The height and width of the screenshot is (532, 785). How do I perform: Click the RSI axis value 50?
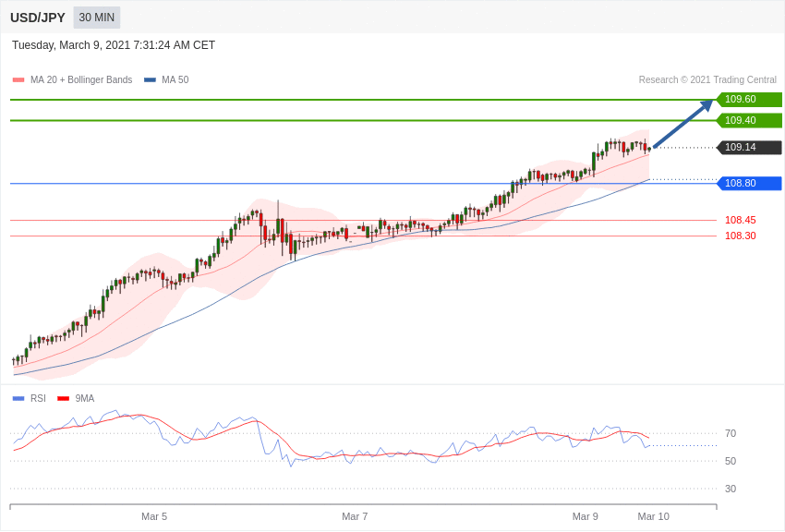point(731,461)
